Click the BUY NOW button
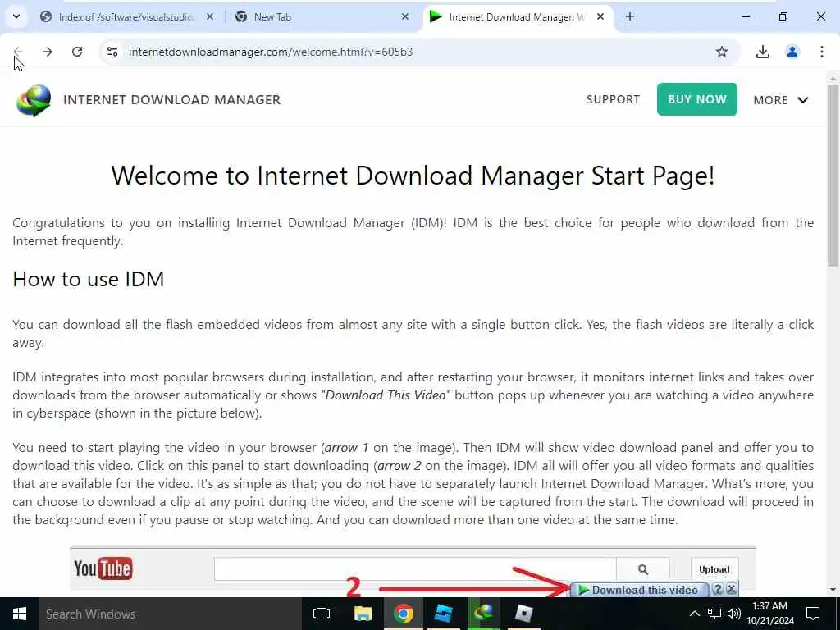 [697, 99]
